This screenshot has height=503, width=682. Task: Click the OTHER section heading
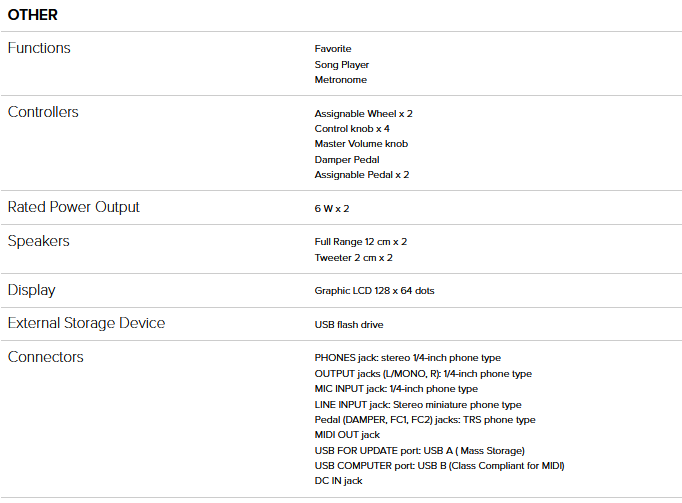coord(33,15)
